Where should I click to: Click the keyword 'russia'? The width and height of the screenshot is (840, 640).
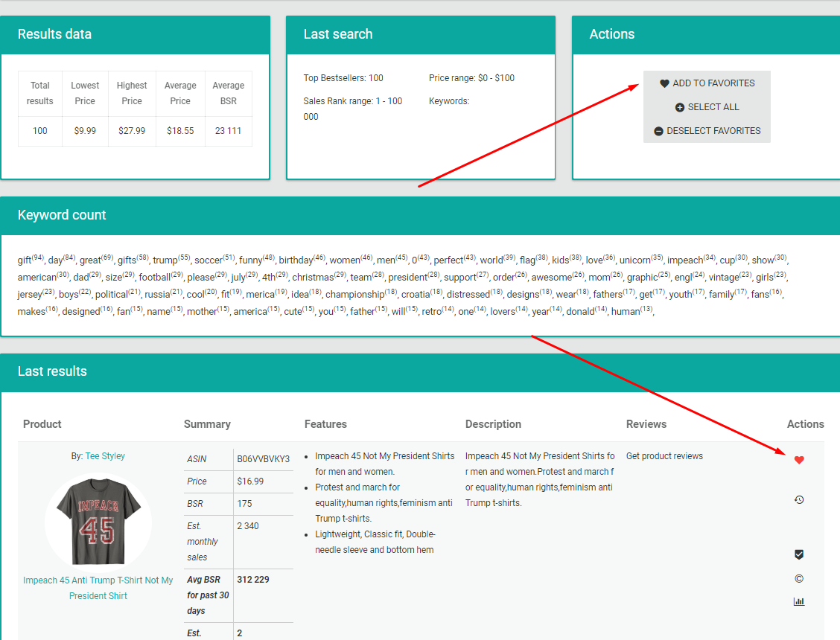click(158, 295)
